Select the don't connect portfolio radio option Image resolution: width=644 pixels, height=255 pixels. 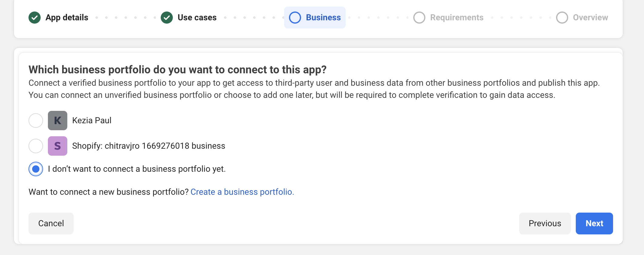(36, 169)
